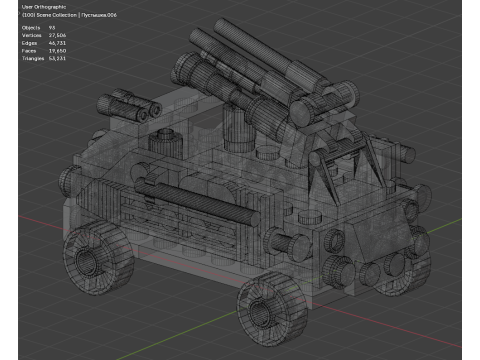Click the 'Triangles' statistics row

click(44, 58)
